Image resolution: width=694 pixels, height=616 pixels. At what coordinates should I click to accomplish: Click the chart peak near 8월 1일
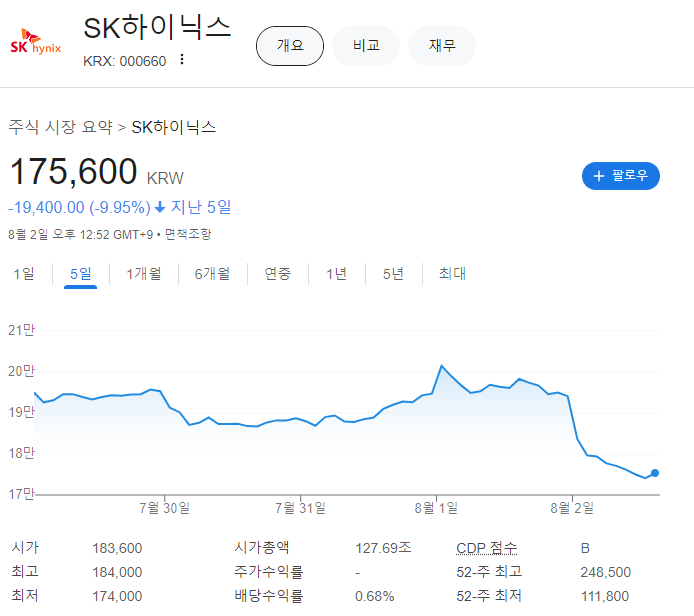[441, 366]
